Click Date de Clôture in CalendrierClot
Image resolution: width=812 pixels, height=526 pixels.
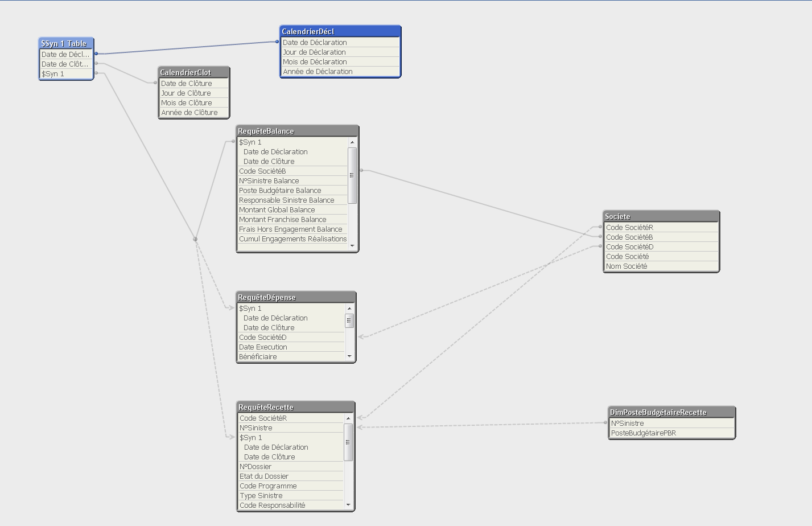pyautogui.click(x=194, y=83)
